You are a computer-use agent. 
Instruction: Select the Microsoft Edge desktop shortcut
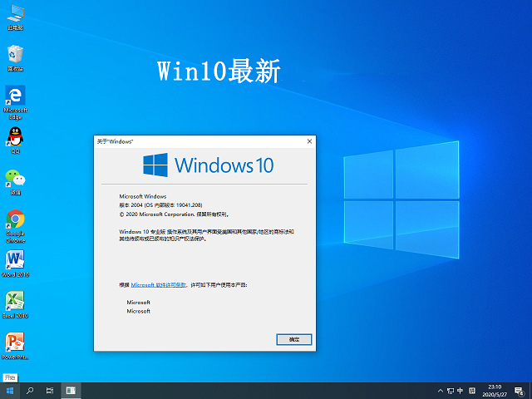point(15,96)
